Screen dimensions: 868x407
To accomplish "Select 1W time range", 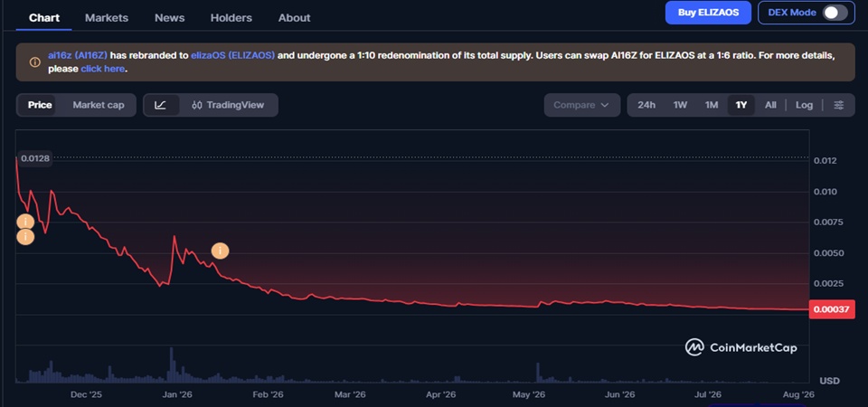I will pyautogui.click(x=680, y=105).
